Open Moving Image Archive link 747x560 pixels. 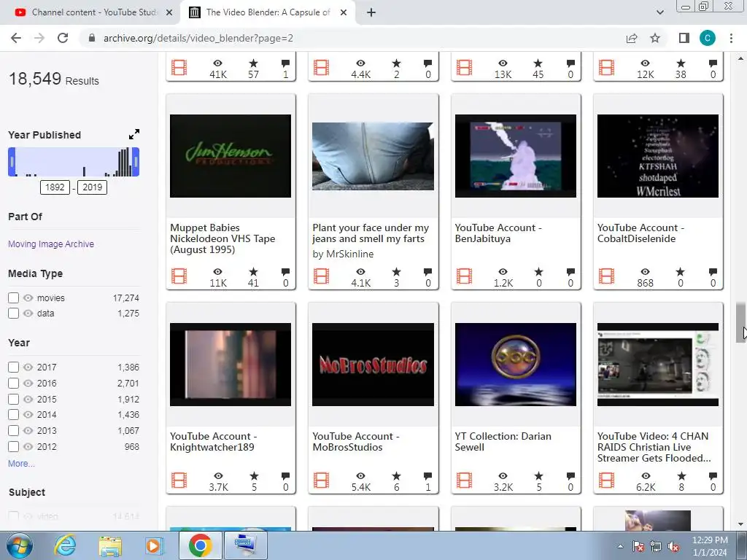click(51, 244)
